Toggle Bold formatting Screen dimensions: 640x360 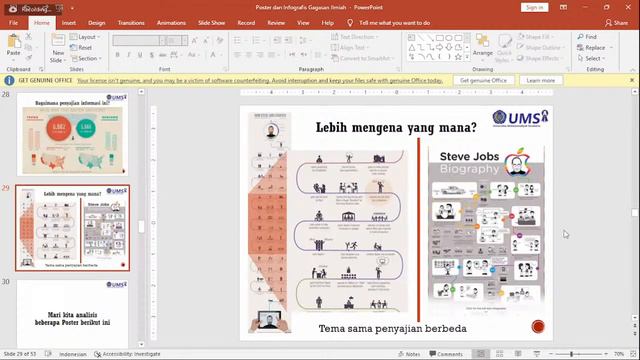(118, 55)
